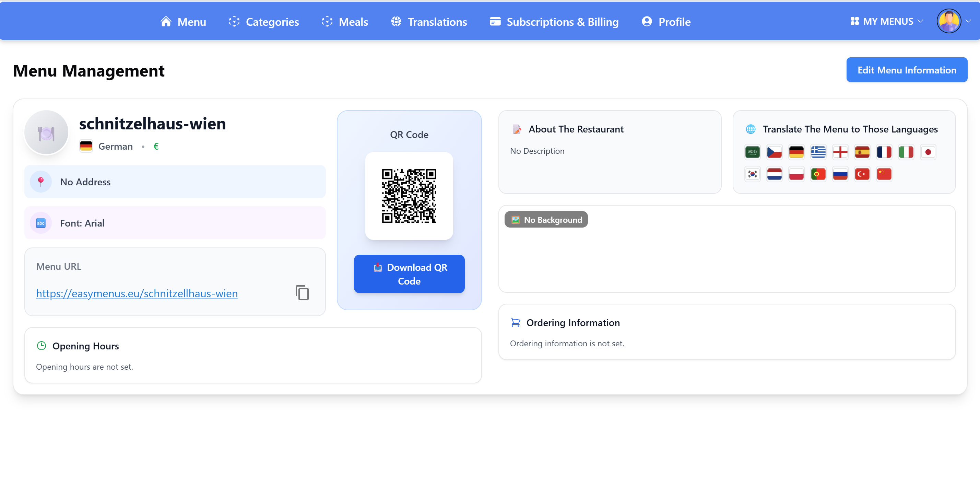Click the shopping cart icon near Ordering Information
The width and height of the screenshot is (980, 497).
coord(516,322)
